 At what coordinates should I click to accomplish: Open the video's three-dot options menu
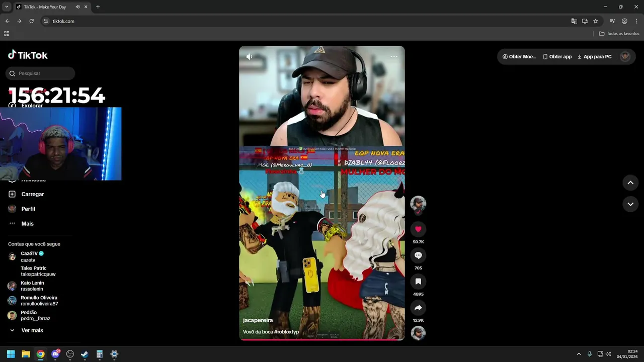[394, 57]
